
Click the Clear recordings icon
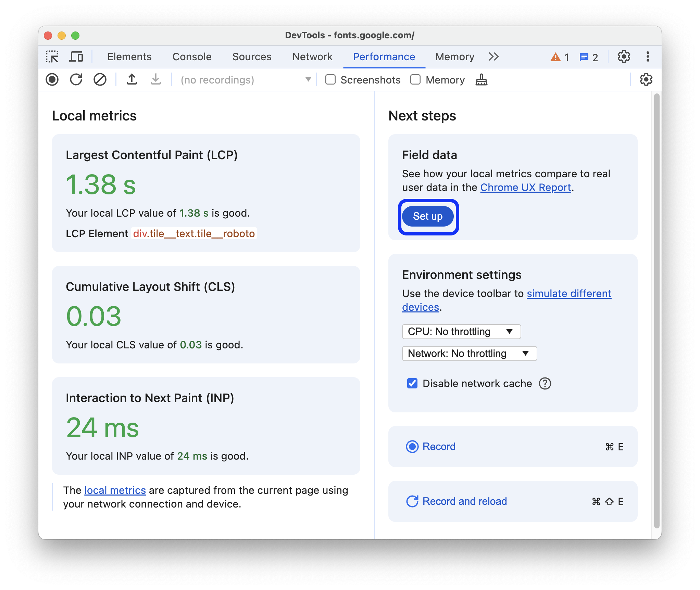pyautogui.click(x=100, y=80)
